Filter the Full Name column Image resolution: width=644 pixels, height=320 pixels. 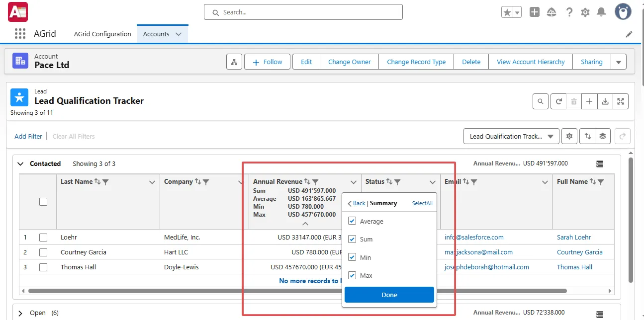(x=601, y=182)
